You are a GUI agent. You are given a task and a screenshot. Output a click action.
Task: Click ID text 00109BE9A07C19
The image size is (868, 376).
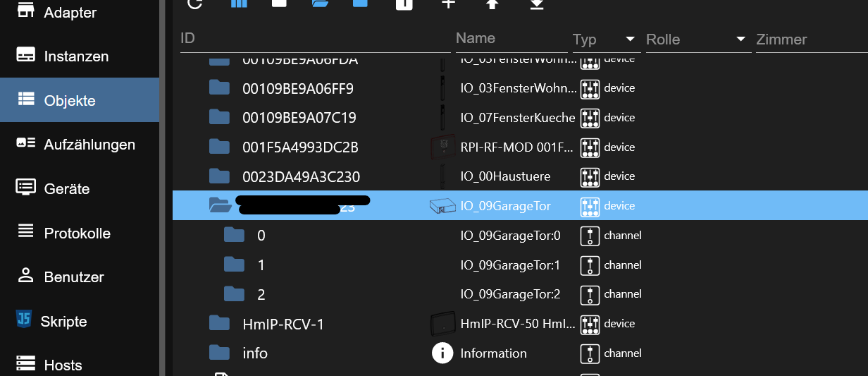click(x=299, y=118)
